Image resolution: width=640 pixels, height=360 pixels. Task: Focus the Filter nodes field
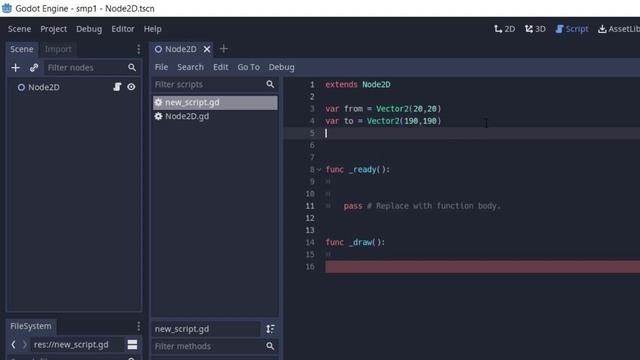[x=91, y=67]
